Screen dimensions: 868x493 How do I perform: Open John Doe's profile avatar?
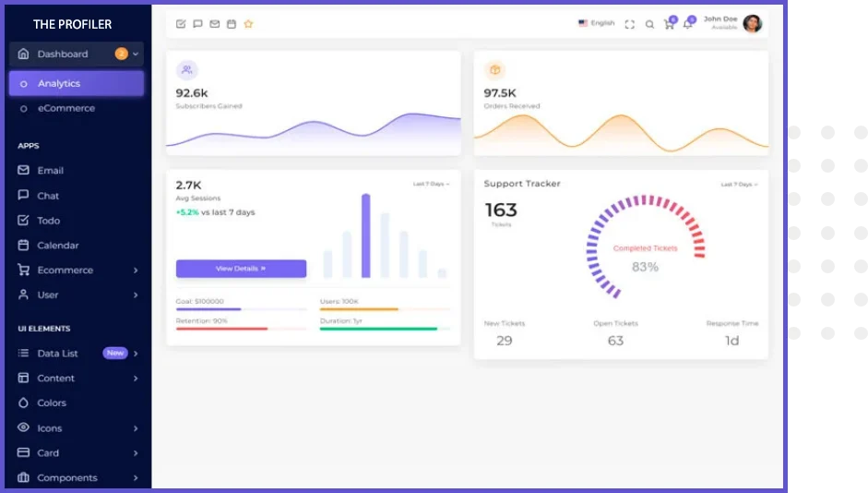coord(753,24)
